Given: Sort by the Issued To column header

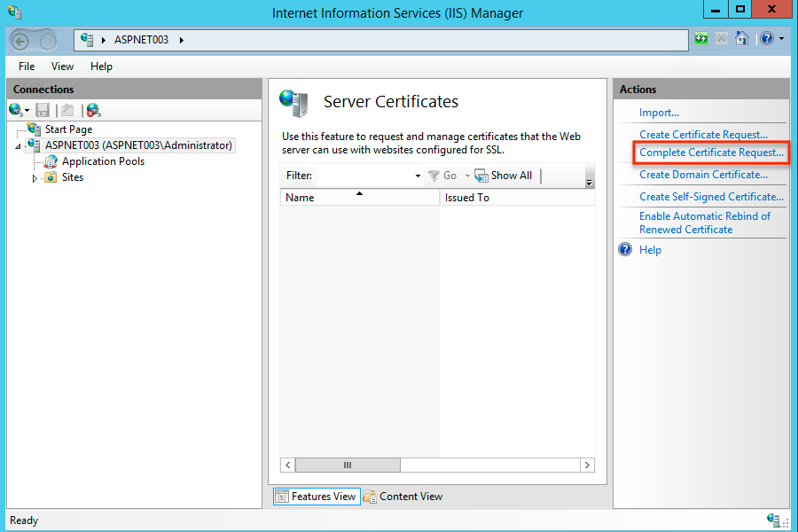Looking at the screenshot, I should (x=517, y=198).
